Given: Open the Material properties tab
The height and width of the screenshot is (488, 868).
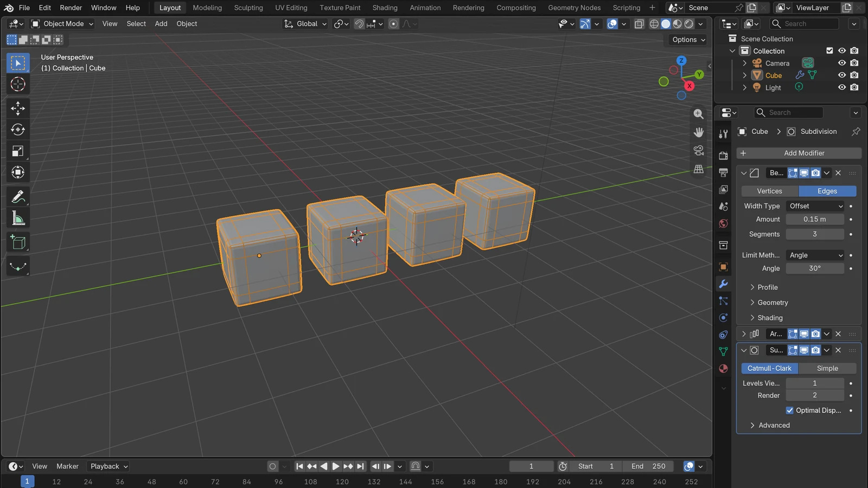Looking at the screenshot, I should pyautogui.click(x=723, y=369).
